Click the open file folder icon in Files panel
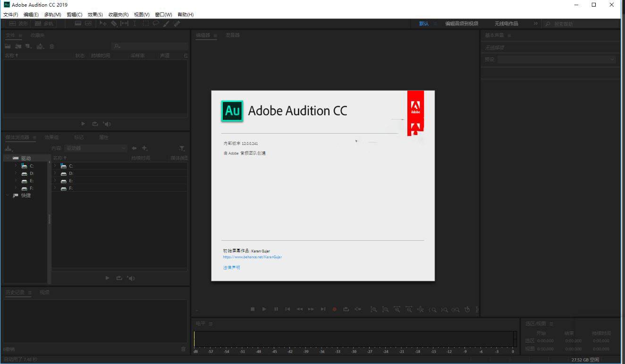 [x=8, y=46]
